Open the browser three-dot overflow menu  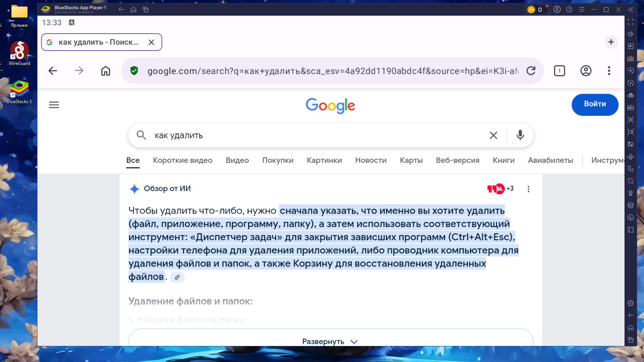pyautogui.click(x=609, y=71)
